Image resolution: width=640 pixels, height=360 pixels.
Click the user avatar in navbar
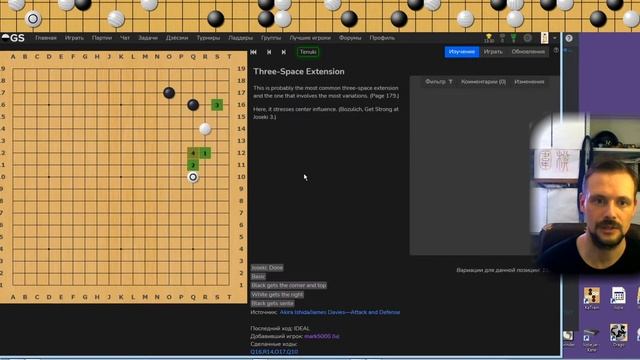[544, 38]
